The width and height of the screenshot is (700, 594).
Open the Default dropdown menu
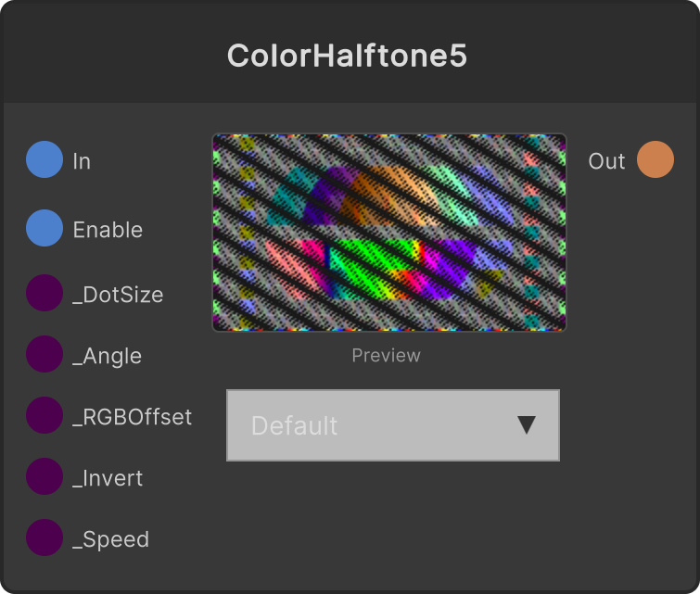(x=393, y=425)
